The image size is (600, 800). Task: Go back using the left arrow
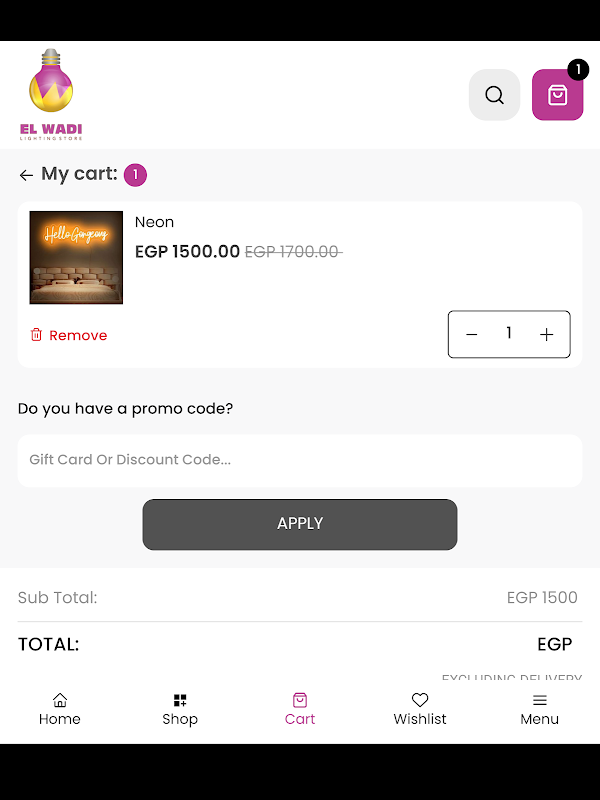[26, 175]
